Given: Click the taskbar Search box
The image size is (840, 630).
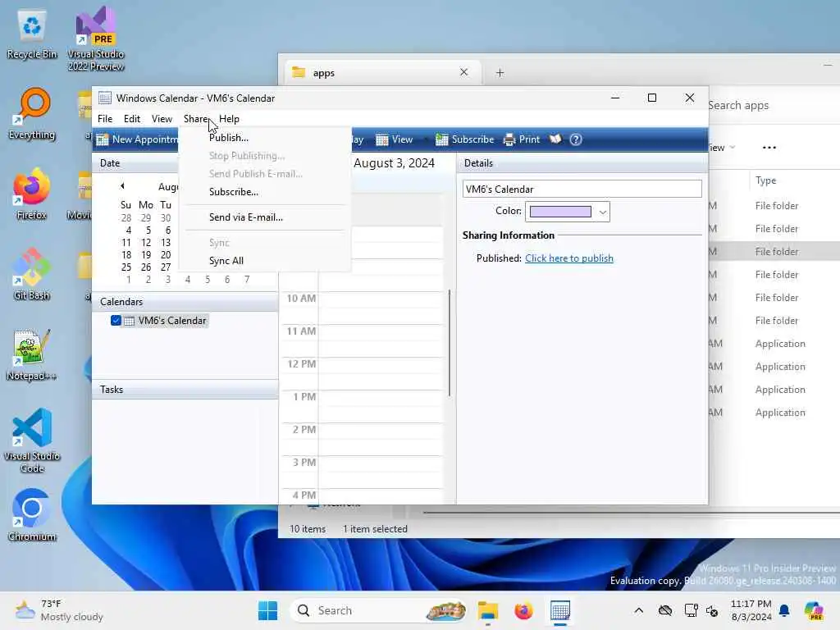Looking at the screenshot, I should pos(378,610).
